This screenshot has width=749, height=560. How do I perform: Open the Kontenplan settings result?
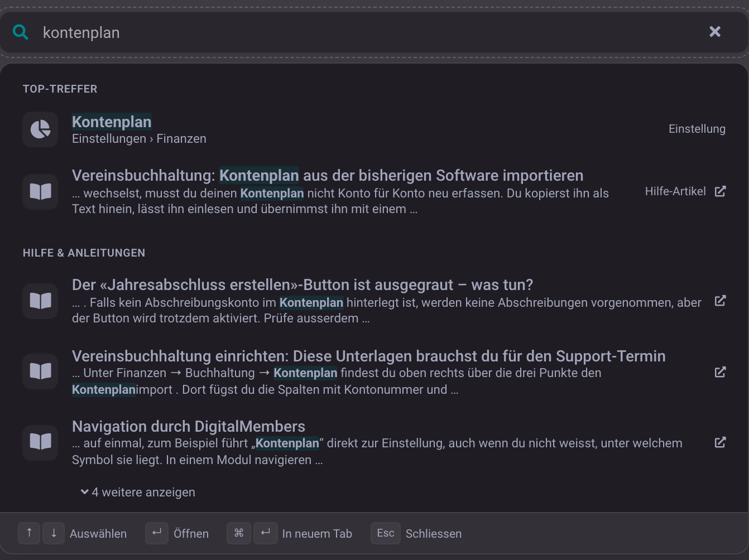pyautogui.click(x=374, y=129)
